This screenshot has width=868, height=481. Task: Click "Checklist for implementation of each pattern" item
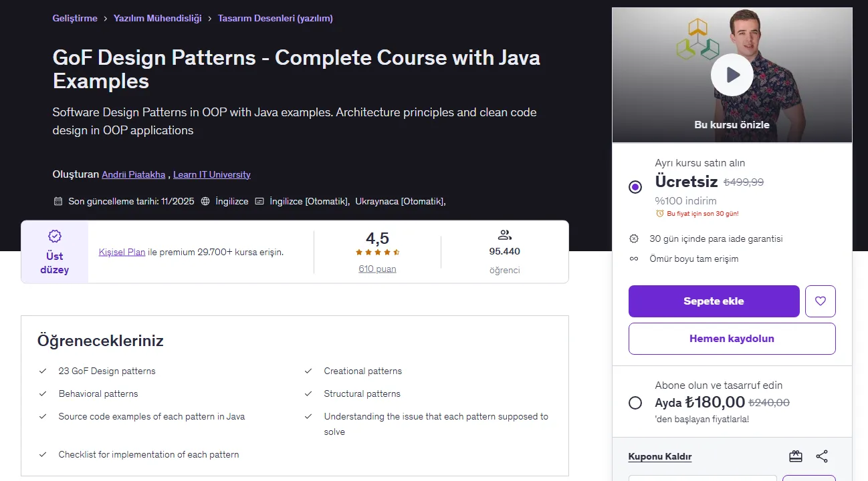click(x=148, y=454)
